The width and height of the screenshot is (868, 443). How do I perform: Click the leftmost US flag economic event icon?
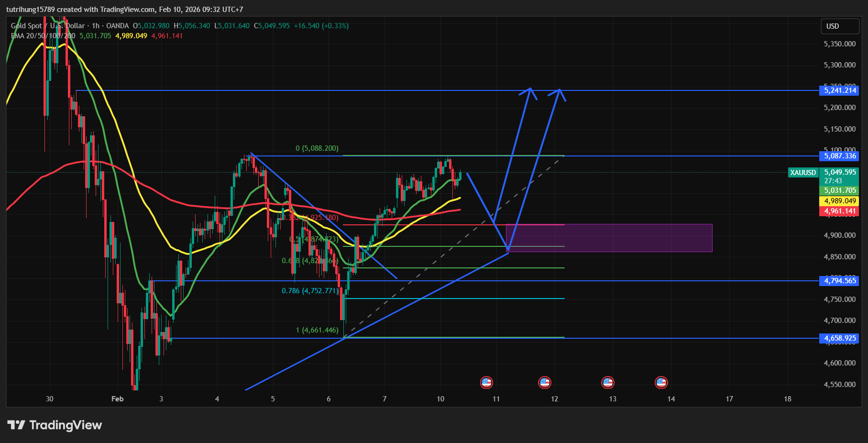tap(486, 382)
